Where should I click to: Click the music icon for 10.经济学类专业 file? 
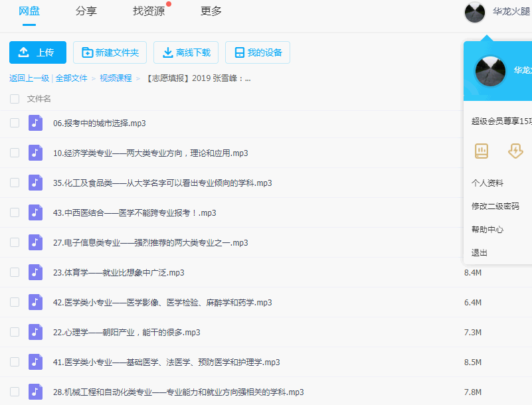[x=35, y=153]
